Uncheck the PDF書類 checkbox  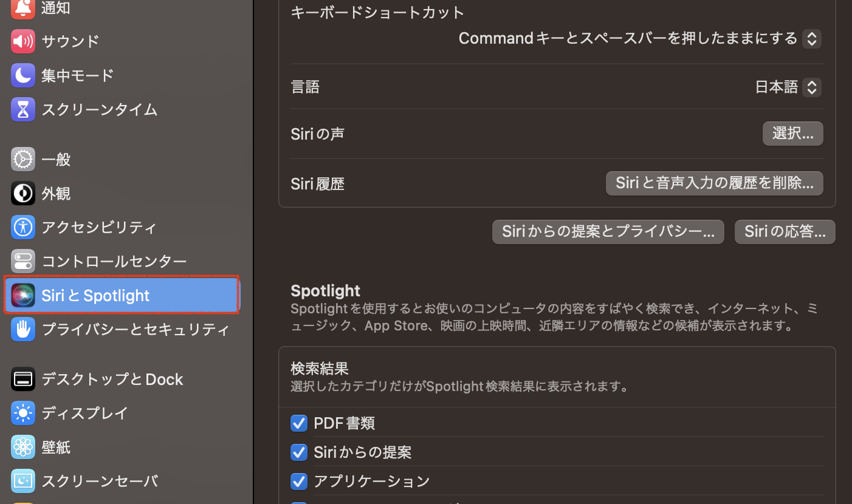(298, 423)
